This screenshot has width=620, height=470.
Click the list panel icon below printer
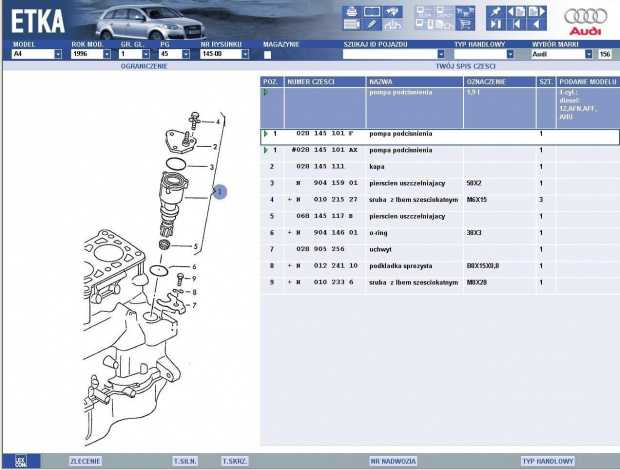coord(352,25)
